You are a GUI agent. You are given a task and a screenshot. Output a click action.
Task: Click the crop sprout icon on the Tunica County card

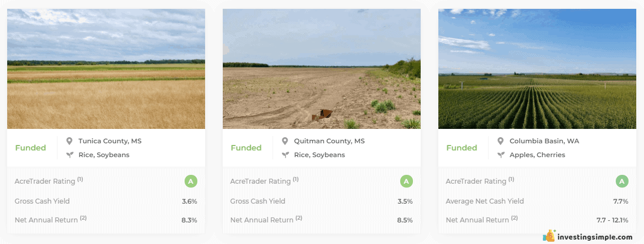[x=70, y=155]
